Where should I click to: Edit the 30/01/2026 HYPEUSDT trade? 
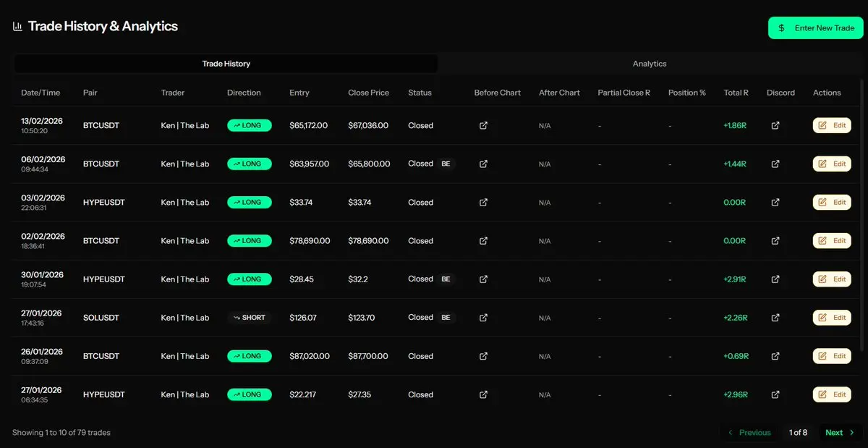832,279
